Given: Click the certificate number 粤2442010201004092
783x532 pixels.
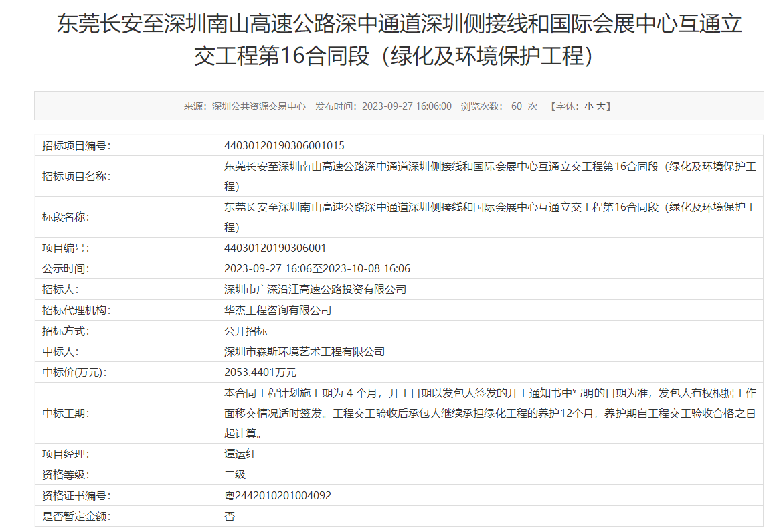Looking at the screenshot, I should (278, 495).
